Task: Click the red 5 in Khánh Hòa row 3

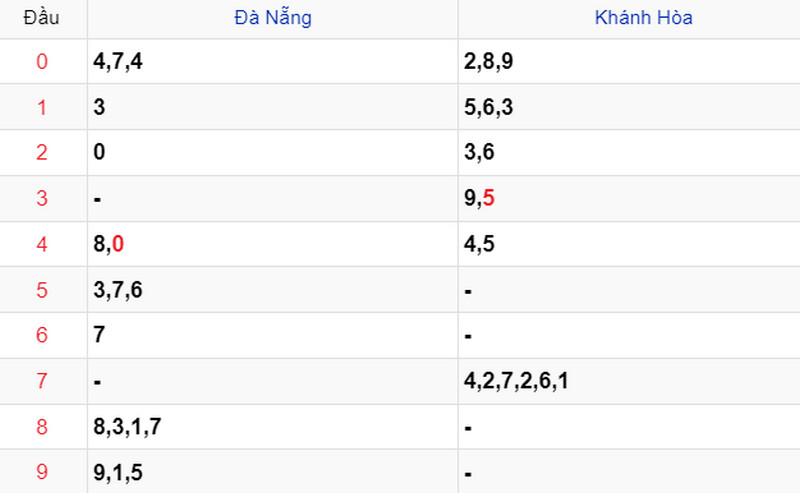Action: 488,198
